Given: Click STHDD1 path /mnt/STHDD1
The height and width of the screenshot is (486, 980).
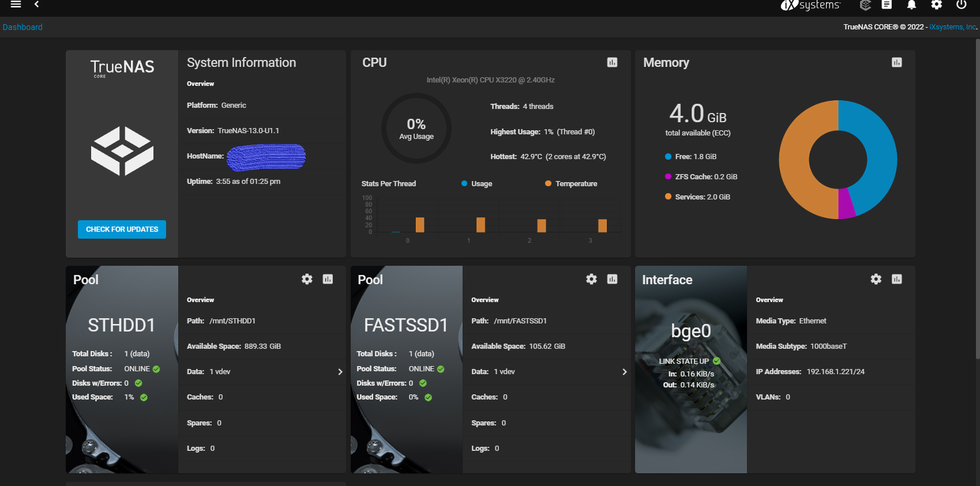Looking at the screenshot, I should 232,321.
